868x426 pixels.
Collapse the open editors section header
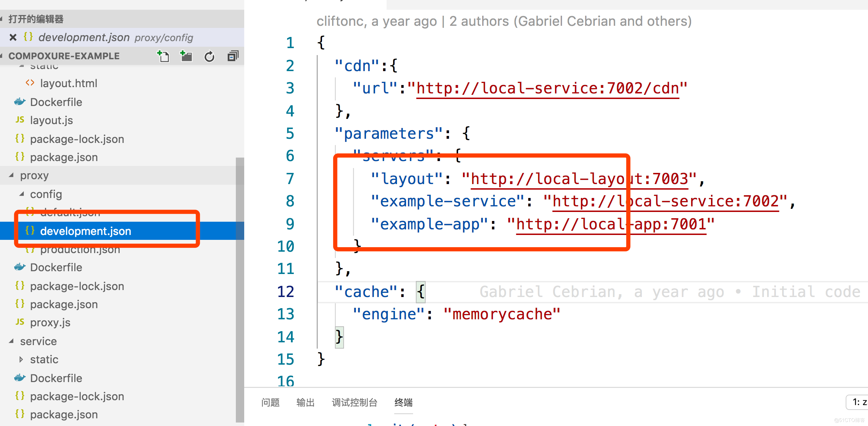pyautogui.click(x=122, y=19)
